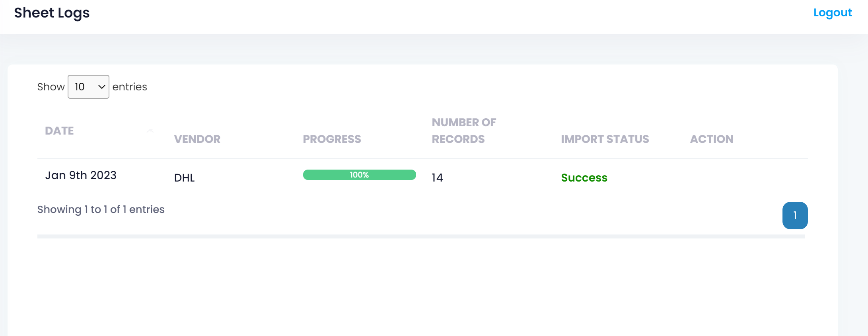
Task: Sort by the DATE column header
Action: [x=59, y=131]
